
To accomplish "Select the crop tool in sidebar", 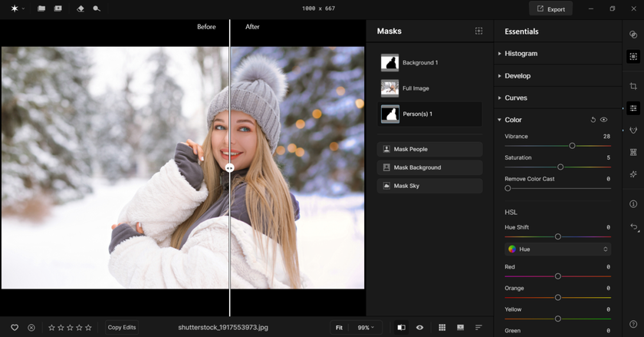I will click(633, 86).
